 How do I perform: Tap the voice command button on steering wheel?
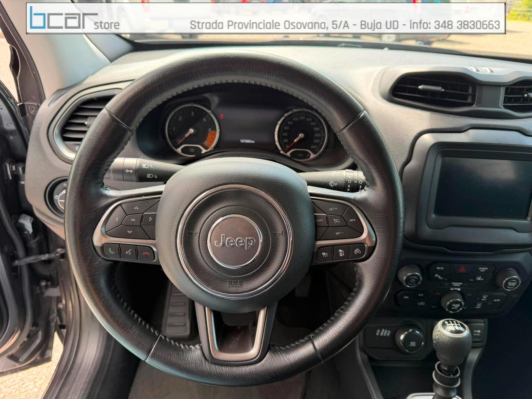(x=128, y=252)
